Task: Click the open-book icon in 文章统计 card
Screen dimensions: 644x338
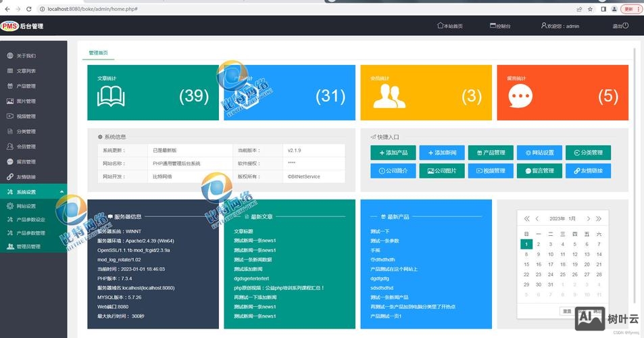Action: coord(112,97)
